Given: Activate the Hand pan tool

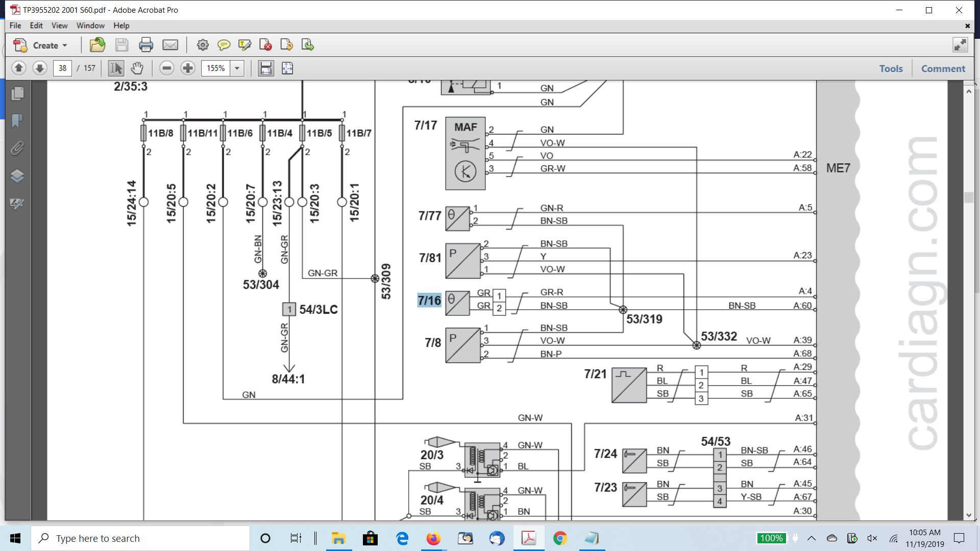Looking at the screenshot, I should tap(137, 68).
